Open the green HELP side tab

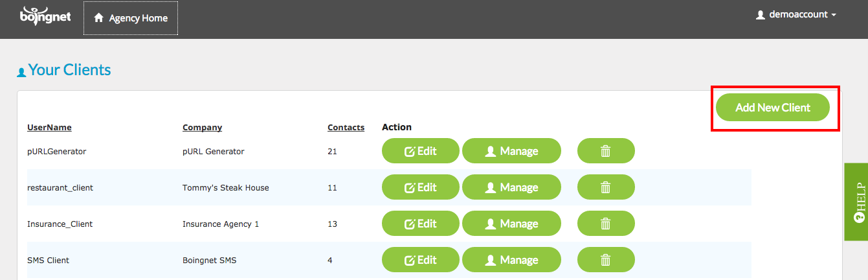click(x=856, y=202)
